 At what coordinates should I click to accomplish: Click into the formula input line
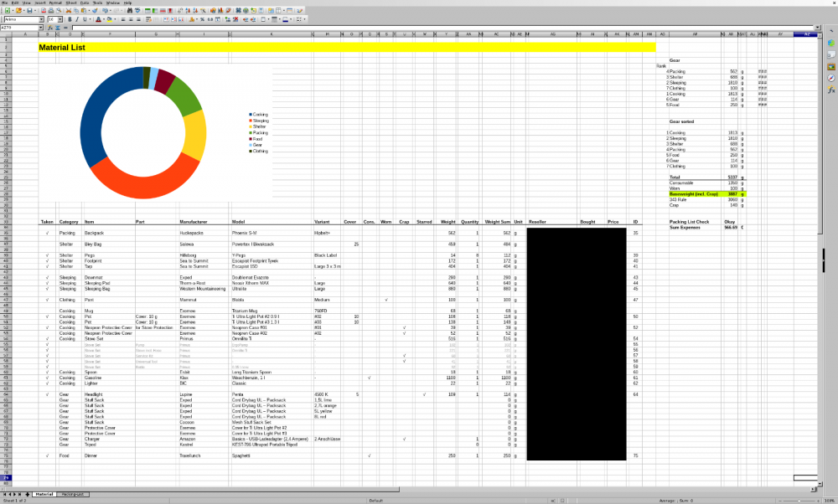click(x=419, y=28)
